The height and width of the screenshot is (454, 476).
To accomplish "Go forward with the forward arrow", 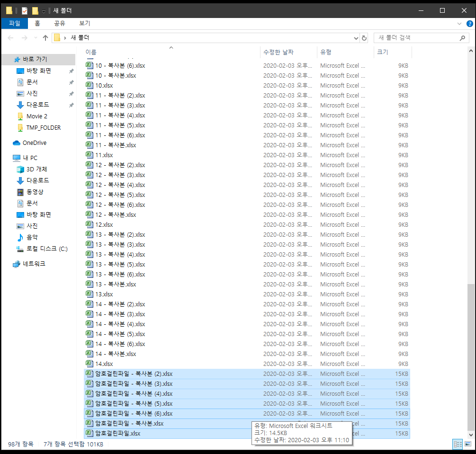I will click(x=24, y=38).
